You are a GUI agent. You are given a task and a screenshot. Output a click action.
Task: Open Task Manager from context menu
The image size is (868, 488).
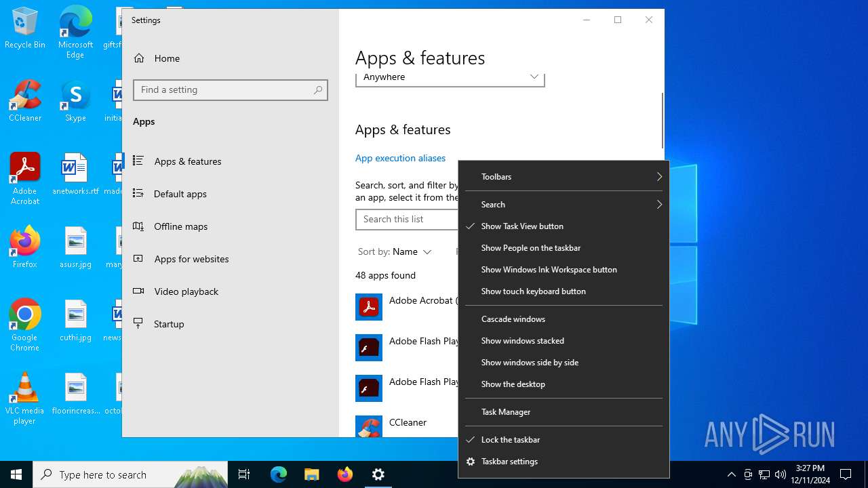pos(564,412)
